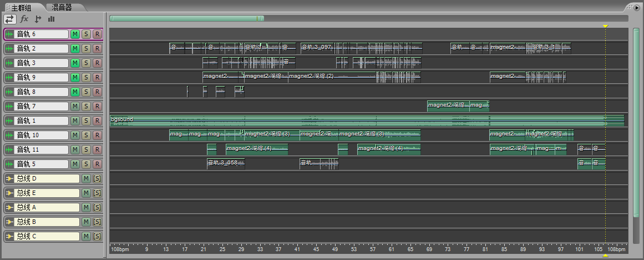This screenshot has width=644, height=260.
Task: Click the waveform icon of 音轨 10
Action: (x=9, y=136)
